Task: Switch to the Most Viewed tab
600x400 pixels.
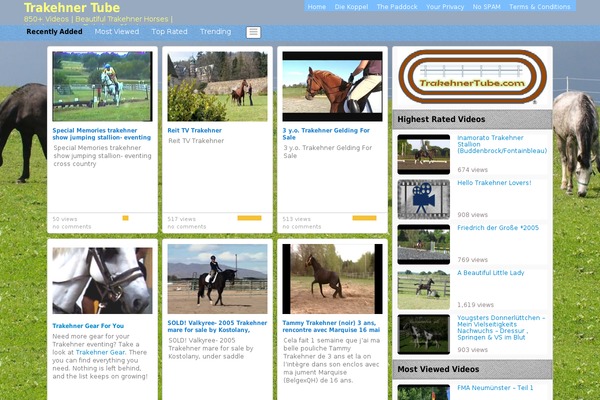Action: click(x=117, y=32)
